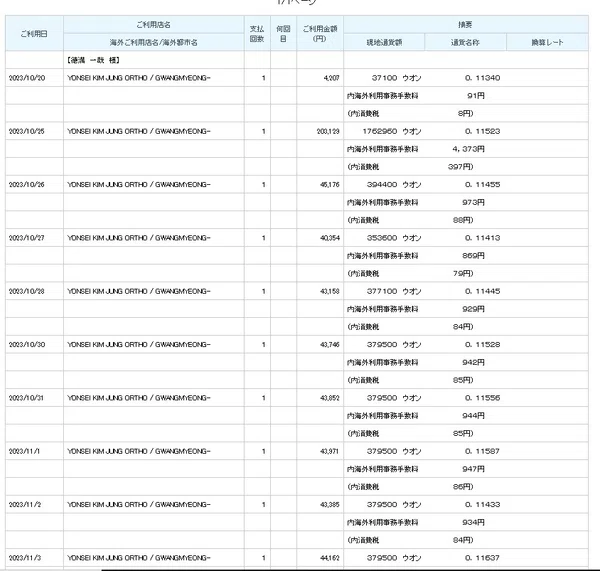Click the overseas fee value 869円
This screenshot has width=600, height=571.
[473, 256]
